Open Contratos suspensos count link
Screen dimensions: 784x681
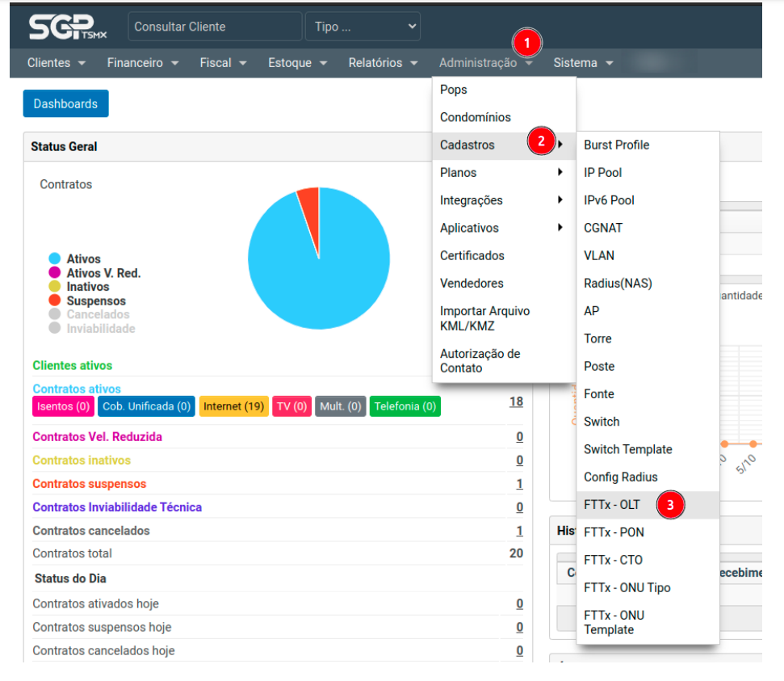click(x=519, y=484)
